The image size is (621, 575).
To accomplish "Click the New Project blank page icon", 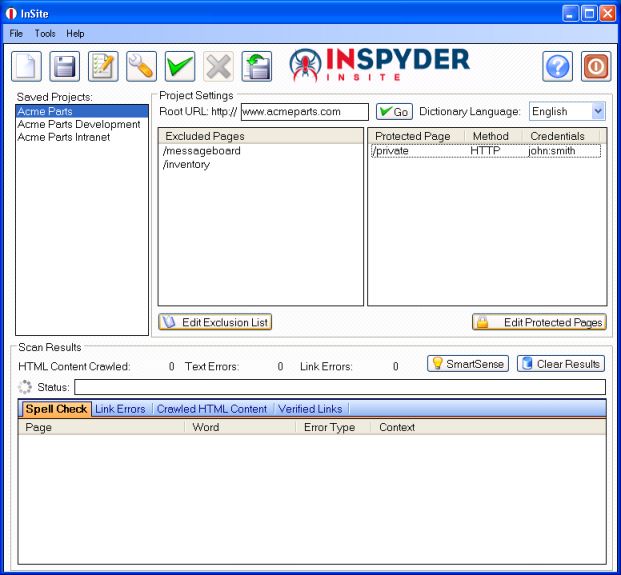I will 26,66.
